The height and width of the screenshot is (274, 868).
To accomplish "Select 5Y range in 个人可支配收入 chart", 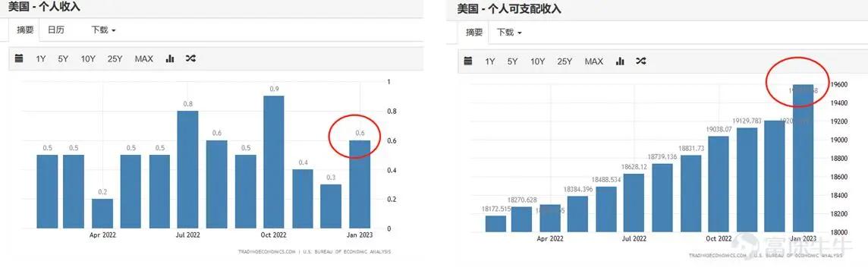I will 513,61.
